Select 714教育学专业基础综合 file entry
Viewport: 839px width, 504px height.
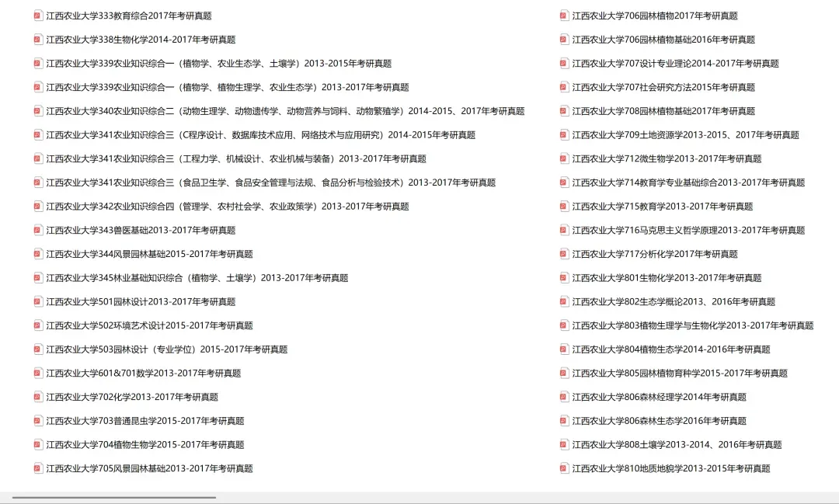pos(688,182)
